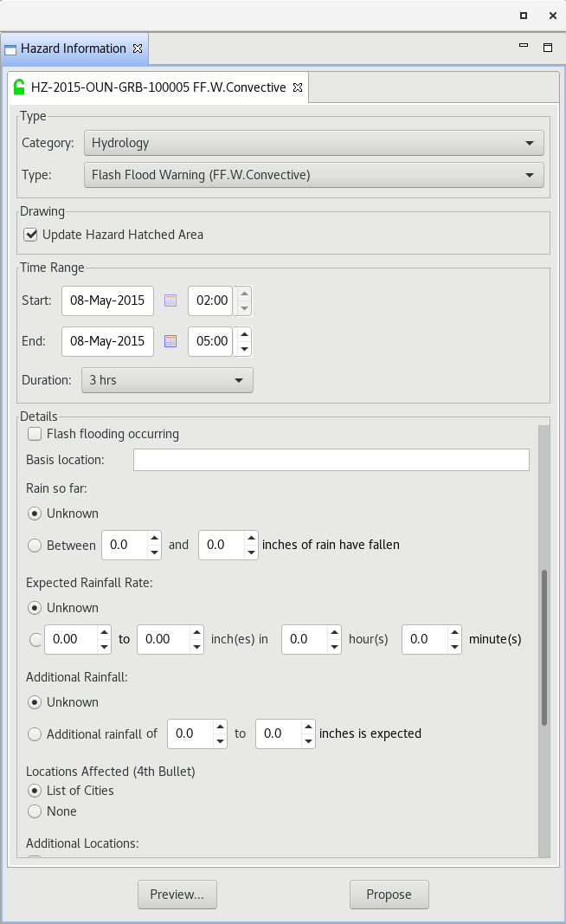This screenshot has height=924, width=566.
Task: Increase the Start time with up arrow
Action: [244, 294]
